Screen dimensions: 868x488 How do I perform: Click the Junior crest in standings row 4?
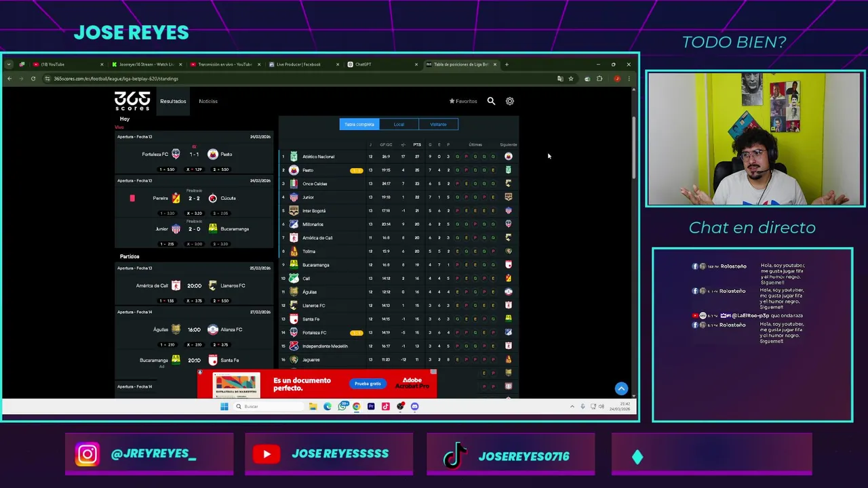[x=294, y=197]
